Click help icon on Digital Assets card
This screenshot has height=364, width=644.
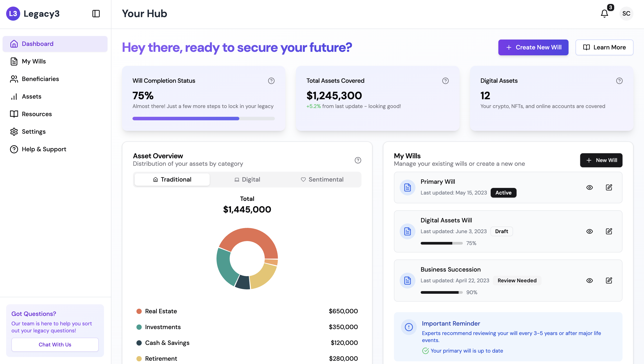tap(619, 81)
